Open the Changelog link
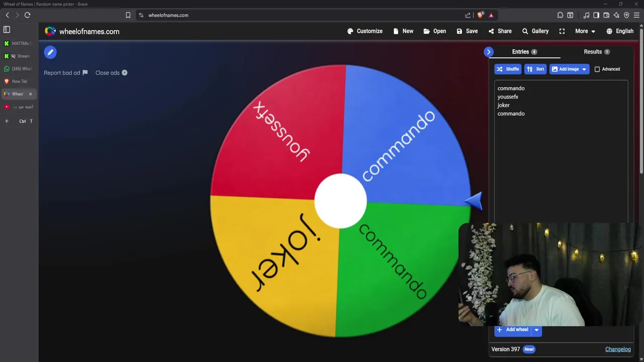The height and width of the screenshot is (362, 644). (618, 349)
